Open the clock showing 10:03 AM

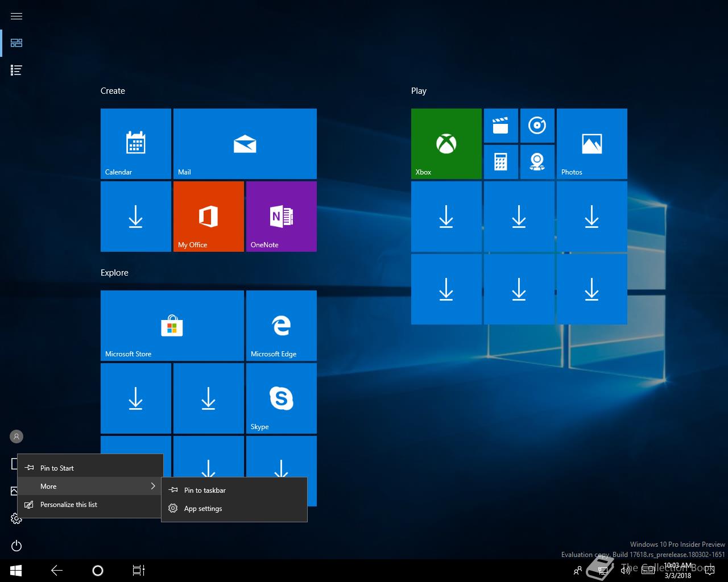678,571
